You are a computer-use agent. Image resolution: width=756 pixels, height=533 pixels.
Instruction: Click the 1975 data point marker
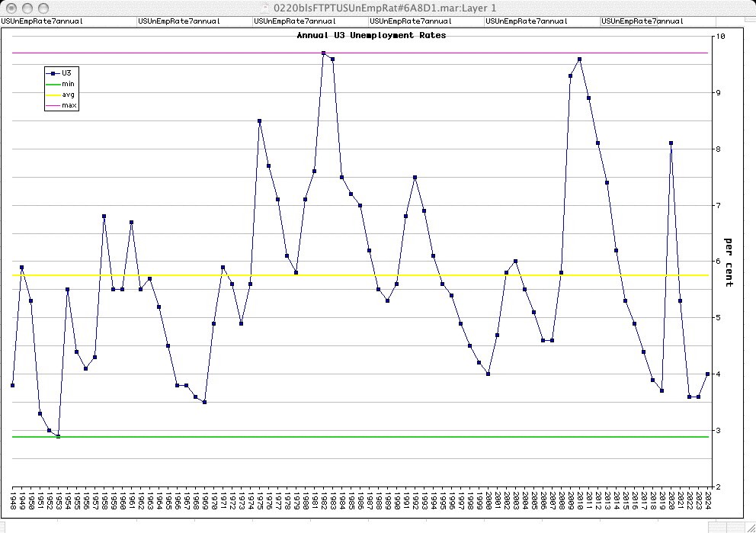[259, 120]
